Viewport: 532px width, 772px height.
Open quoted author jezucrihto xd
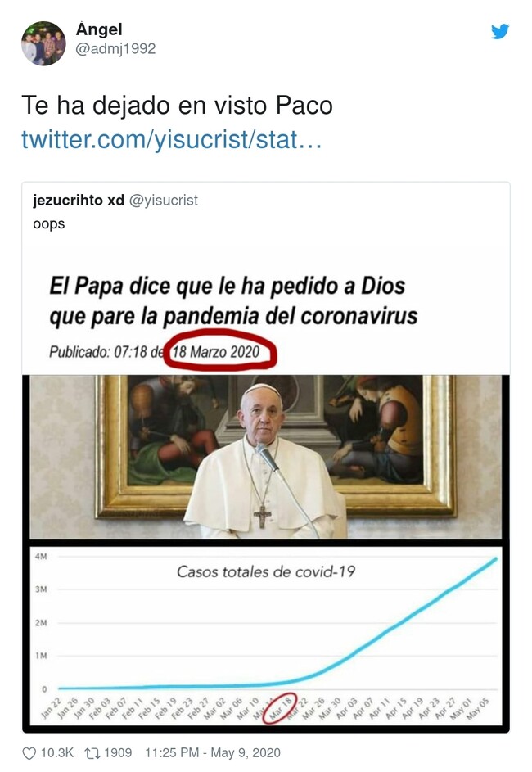(79, 200)
